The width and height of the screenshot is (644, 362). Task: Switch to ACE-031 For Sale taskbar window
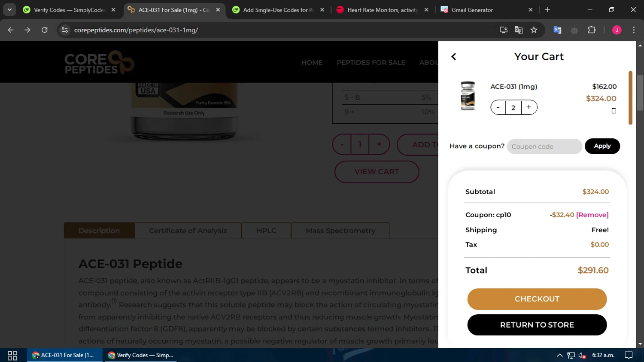[64, 355]
